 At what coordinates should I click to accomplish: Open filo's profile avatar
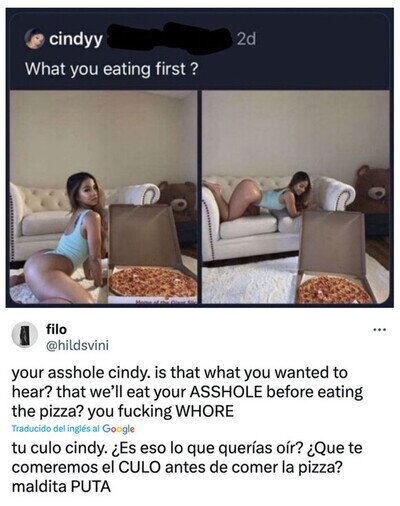click(x=24, y=335)
